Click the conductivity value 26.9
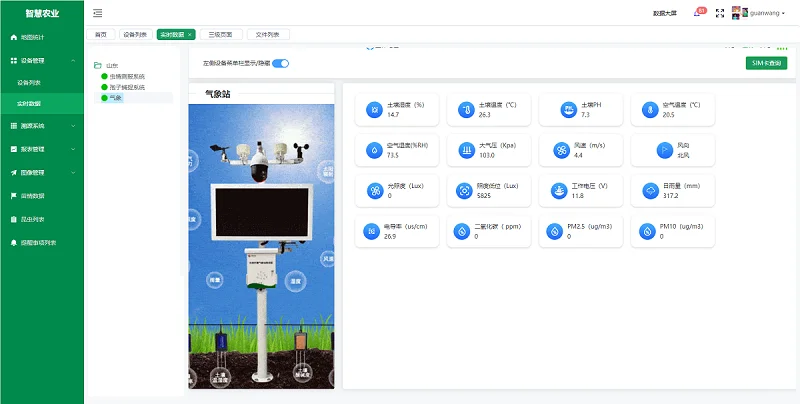The height and width of the screenshot is (404, 800). point(390,237)
